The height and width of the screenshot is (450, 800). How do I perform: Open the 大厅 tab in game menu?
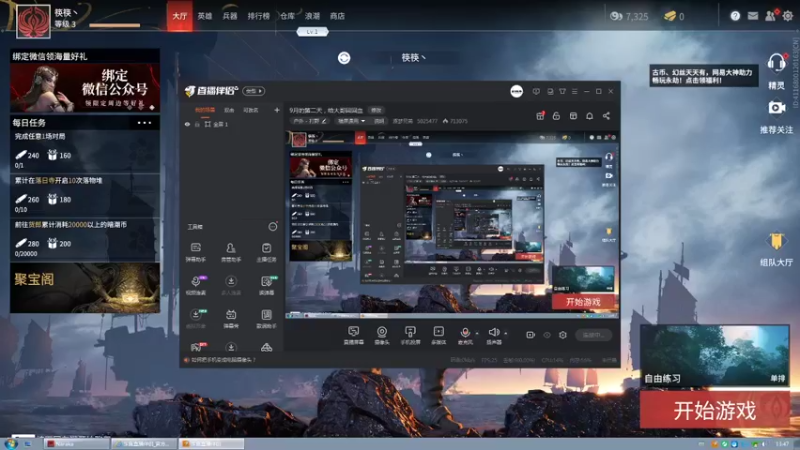click(180, 16)
